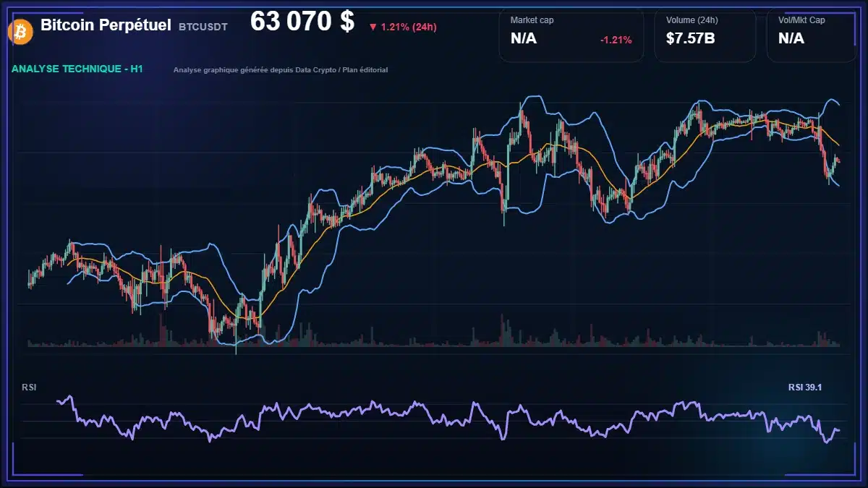Click the RSI label at left of indicator
This screenshot has height=488, width=868.
29,388
